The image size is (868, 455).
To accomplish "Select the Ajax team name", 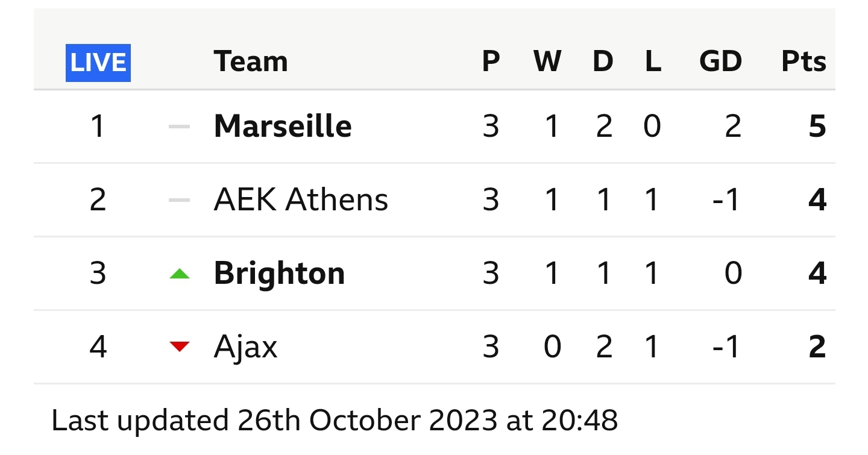I will coord(245,347).
